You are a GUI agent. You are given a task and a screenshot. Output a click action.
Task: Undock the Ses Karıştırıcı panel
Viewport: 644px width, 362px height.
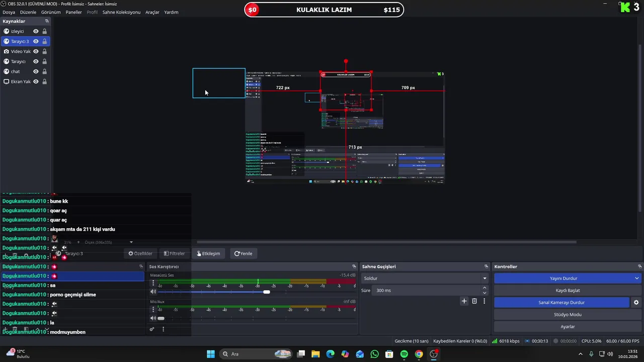click(354, 266)
